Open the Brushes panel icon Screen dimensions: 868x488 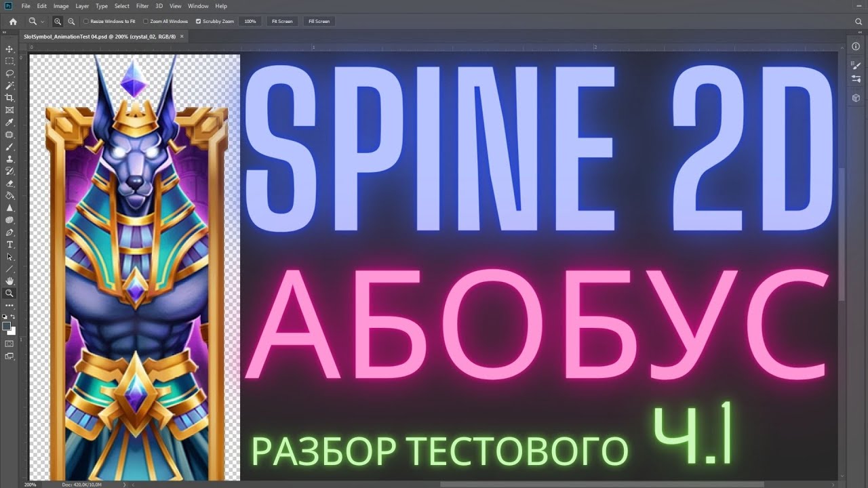(856, 79)
